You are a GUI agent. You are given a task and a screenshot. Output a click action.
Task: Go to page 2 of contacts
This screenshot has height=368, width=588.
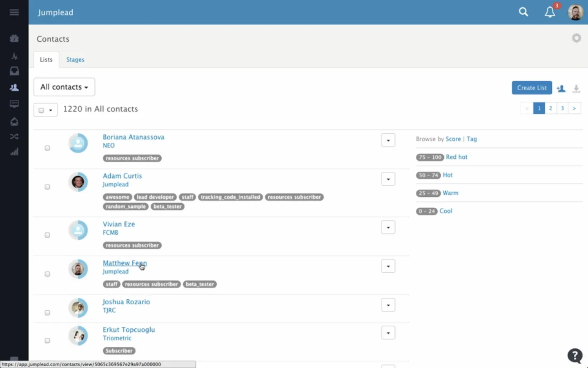point(550,108)
